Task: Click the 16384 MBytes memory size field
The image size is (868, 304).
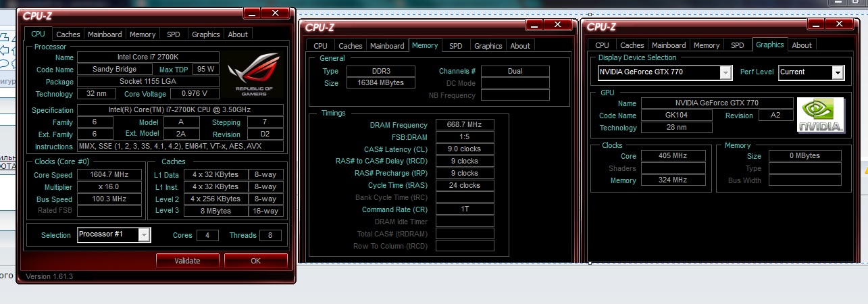Action: [381, 82]
